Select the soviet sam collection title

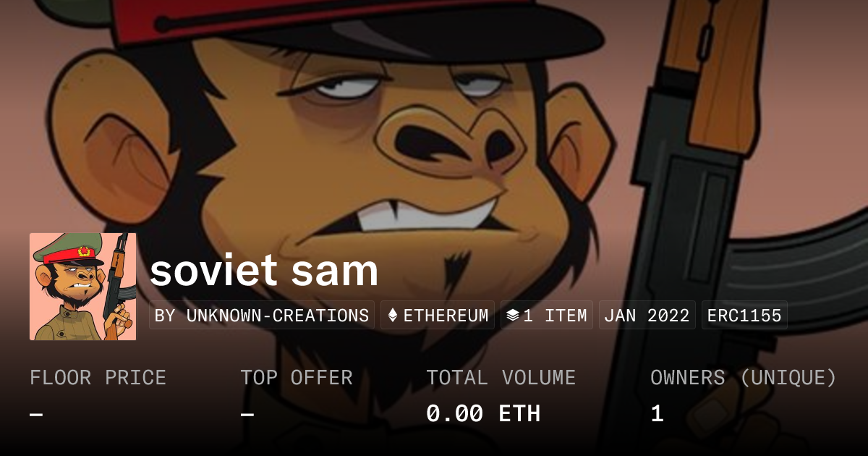[264, 270]
